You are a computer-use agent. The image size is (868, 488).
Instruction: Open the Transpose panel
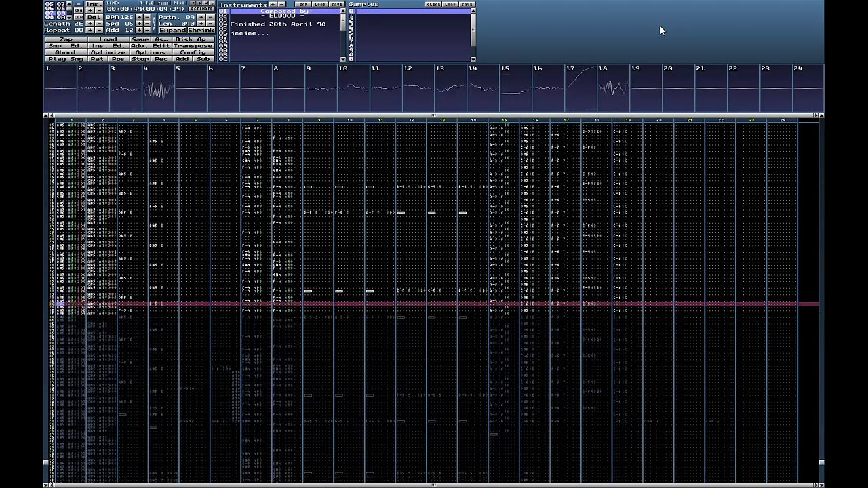pos(193,46)
